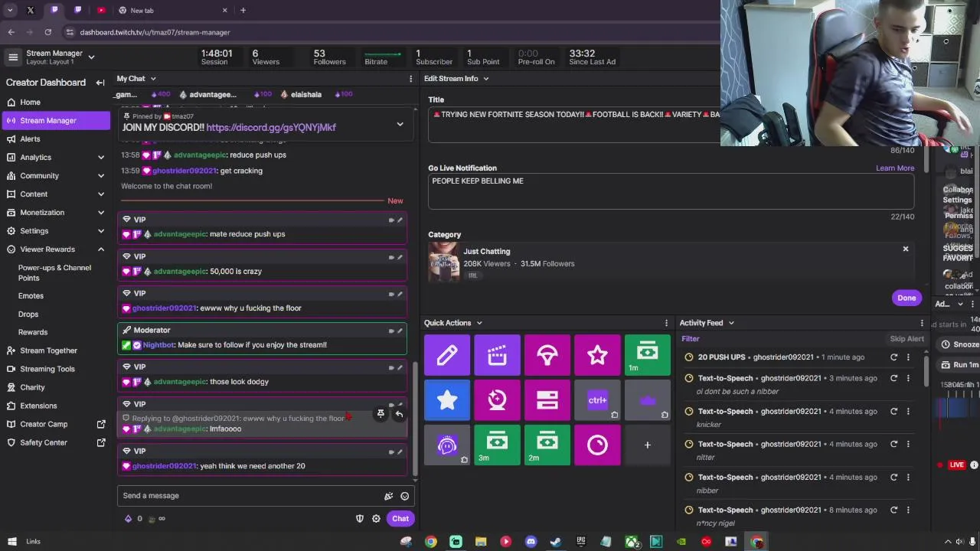The height and width of the screenshot is (551, 980).
Task: Collapse the Creator Dashboard sidebar
Action: pos(100,83)
